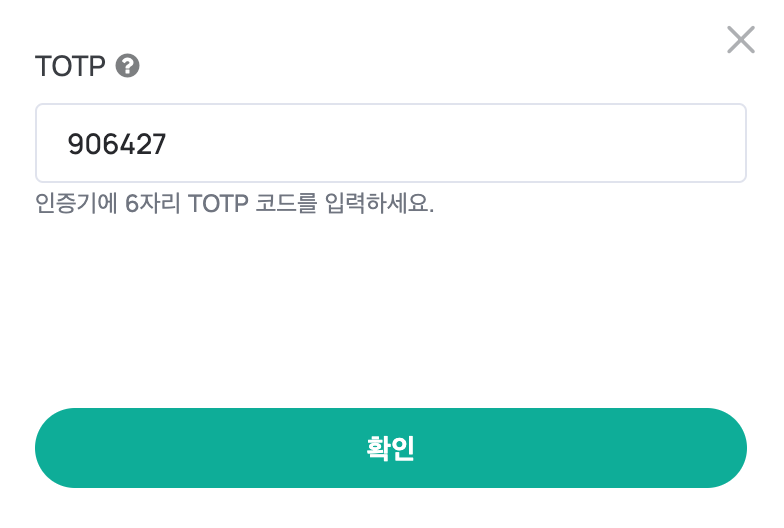The width and height of the screenshot is (784, 528).
Task: Click the TOTP heading label
Action: pos(70,66)
